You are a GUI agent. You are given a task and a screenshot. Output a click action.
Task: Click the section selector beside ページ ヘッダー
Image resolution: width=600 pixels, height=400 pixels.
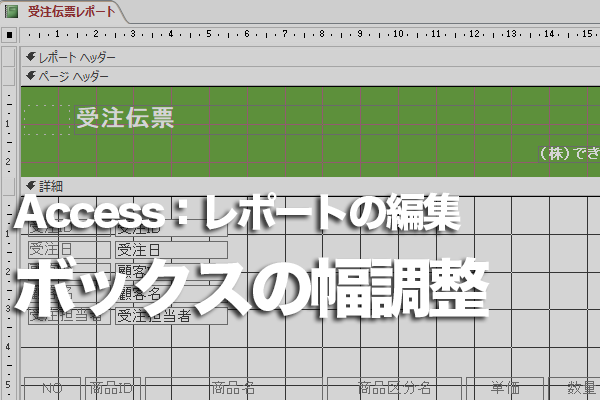pos(9,77)
